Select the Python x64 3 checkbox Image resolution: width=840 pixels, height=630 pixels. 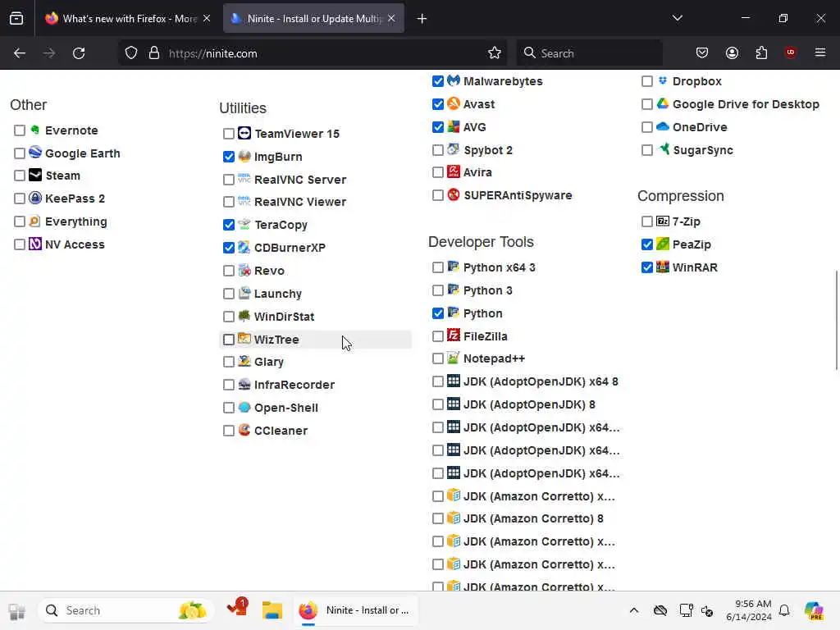tap(438, 267)
